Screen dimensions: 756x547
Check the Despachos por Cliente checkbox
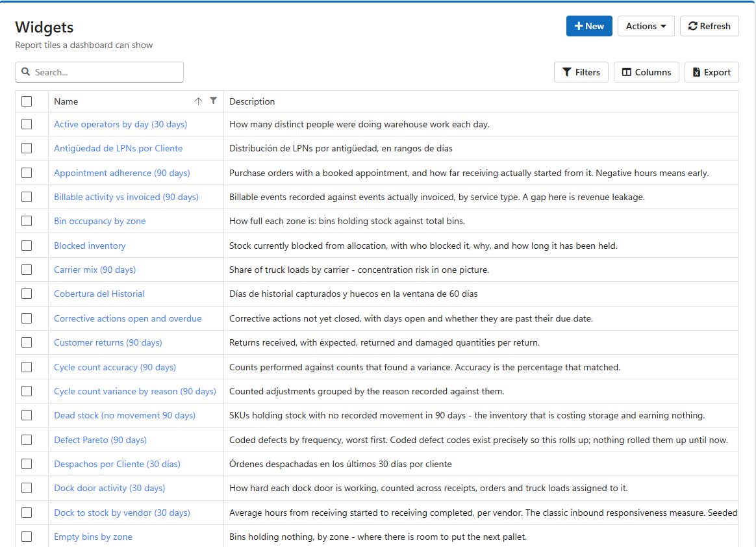(x=27, y=464)
